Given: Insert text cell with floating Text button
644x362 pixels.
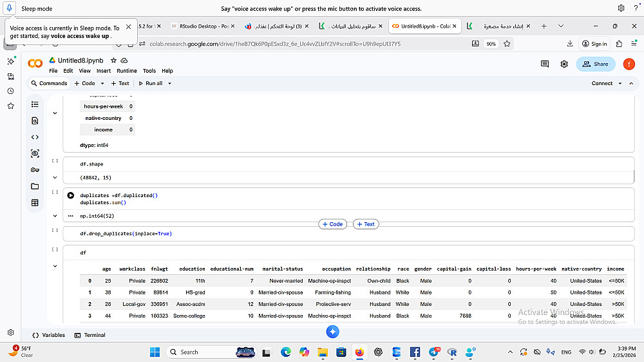Looking at the screenshot, I should click(x=366, y=224).
